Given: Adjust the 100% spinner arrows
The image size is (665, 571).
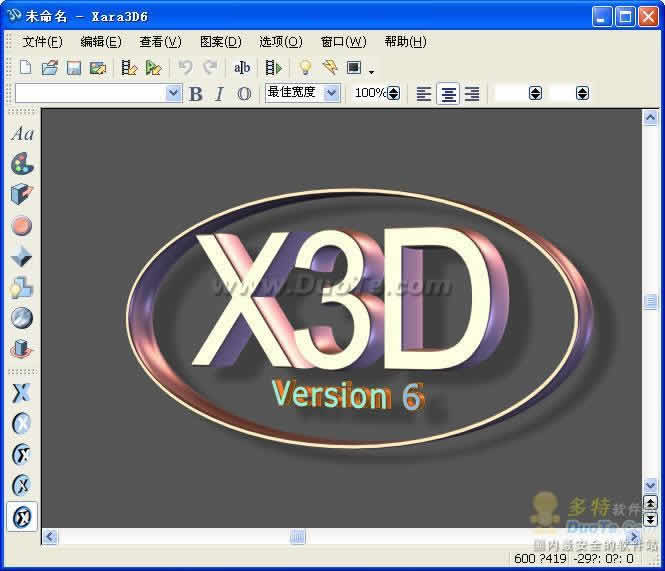Looking at the screenshot, I should pos(394,93).
